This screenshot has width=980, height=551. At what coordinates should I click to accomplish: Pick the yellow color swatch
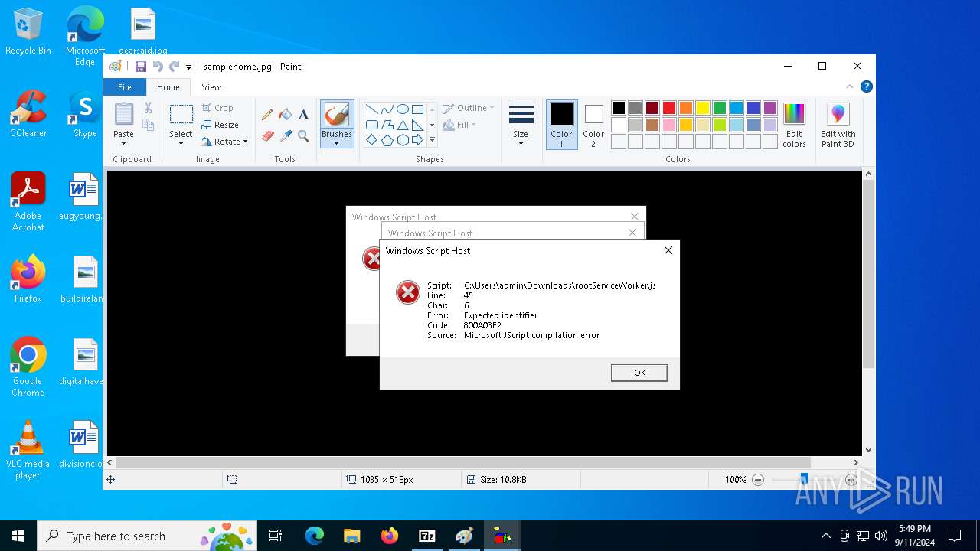(x=703, y=108)
